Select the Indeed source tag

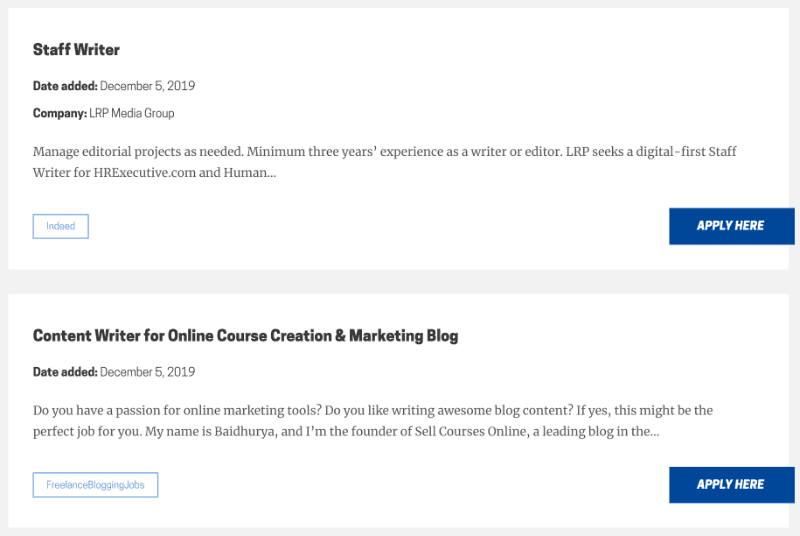click(61, 227)
